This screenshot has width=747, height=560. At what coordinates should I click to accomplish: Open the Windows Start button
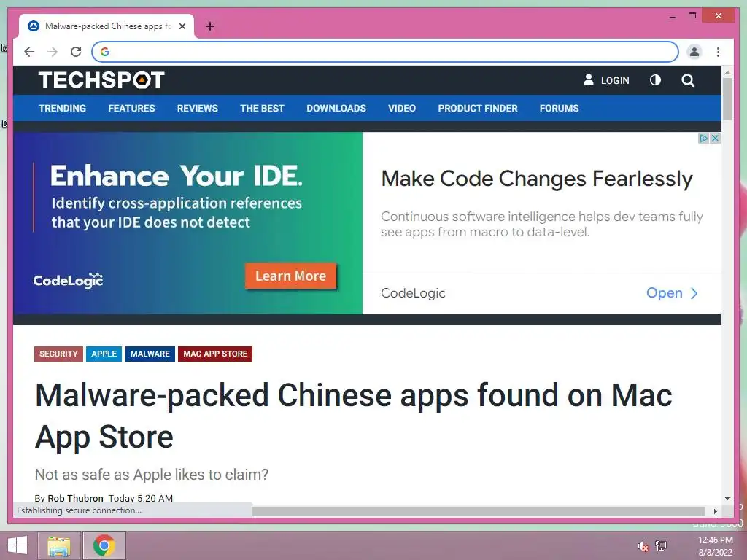pyautogui.click(x=18, y=545)
